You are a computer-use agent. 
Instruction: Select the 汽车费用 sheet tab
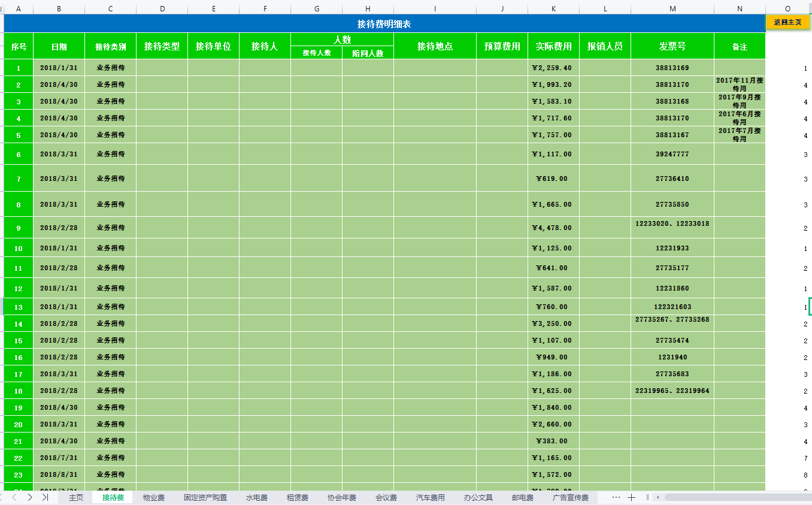tap(430, 498)
